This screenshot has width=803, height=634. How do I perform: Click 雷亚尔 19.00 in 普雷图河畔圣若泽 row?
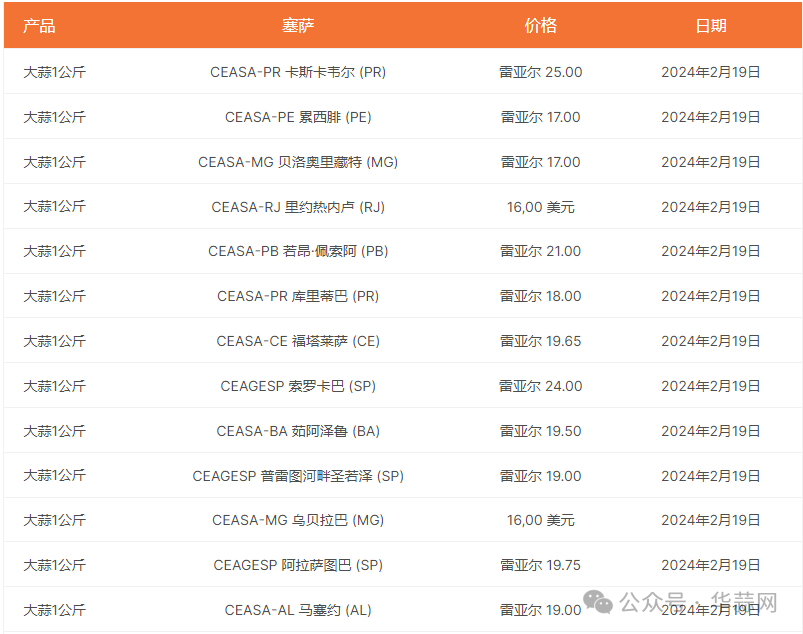pyautogui.click(x=540, y=476)
